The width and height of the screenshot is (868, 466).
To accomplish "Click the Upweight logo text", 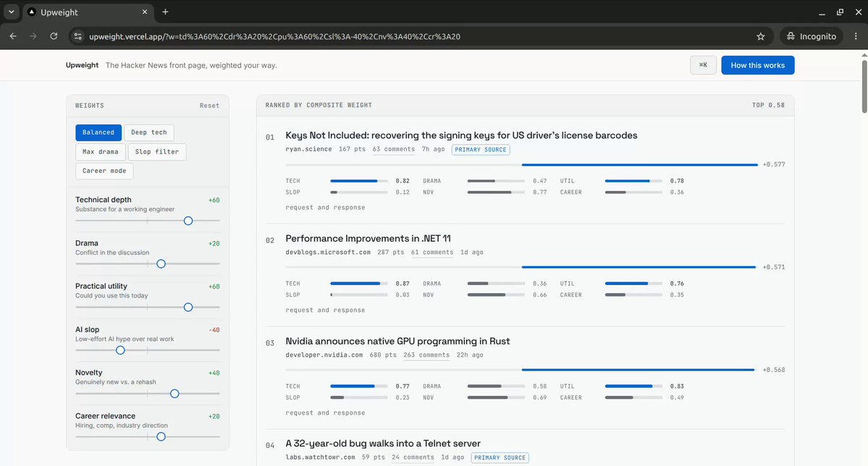I will (82, 65).
